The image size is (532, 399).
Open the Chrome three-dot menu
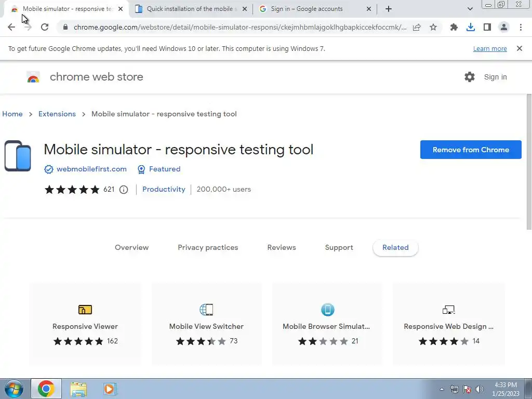[521, 27]
